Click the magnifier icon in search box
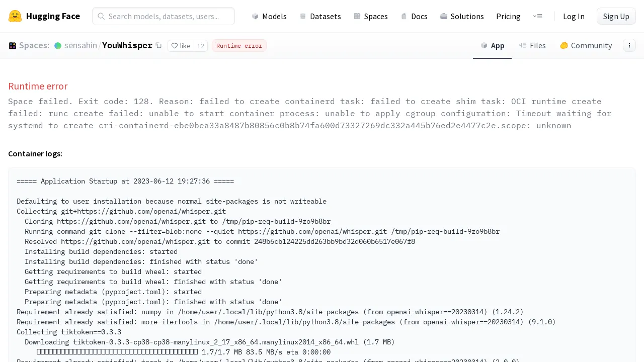The width and height of the screenshot is (644, 362). (101, 16)
